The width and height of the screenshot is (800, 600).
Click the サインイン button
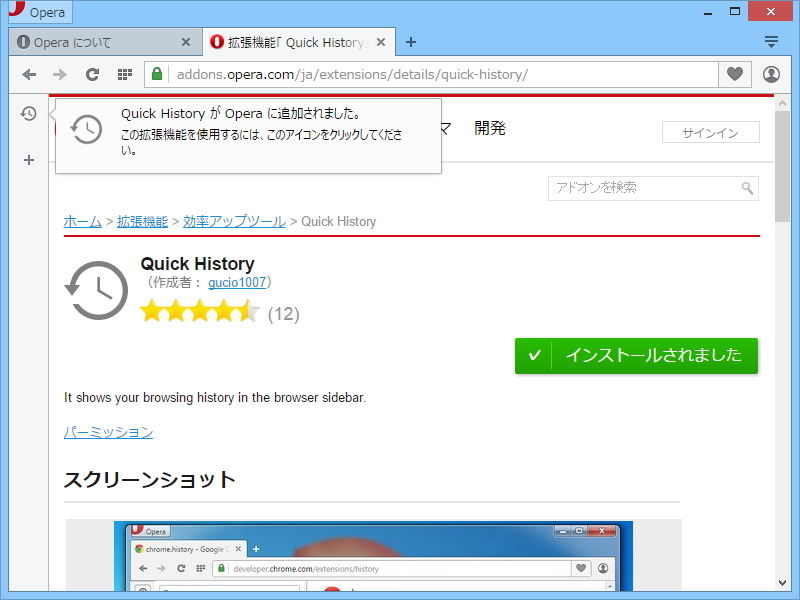(710, 131)
